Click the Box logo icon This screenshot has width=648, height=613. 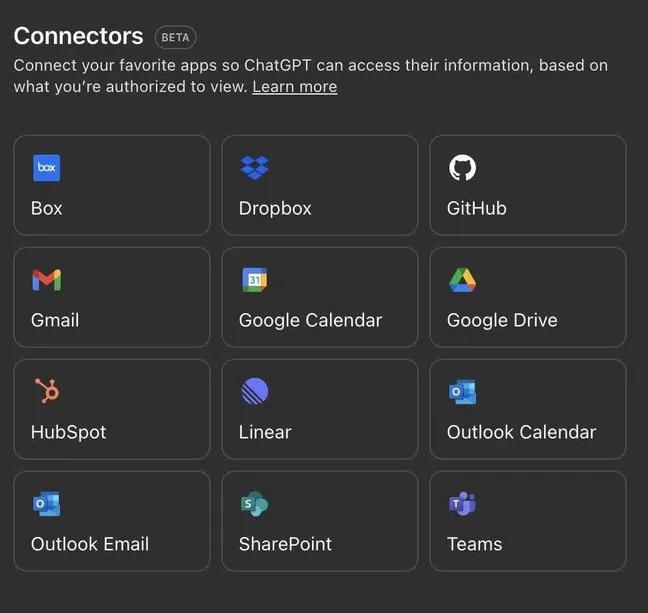point(46,168)
